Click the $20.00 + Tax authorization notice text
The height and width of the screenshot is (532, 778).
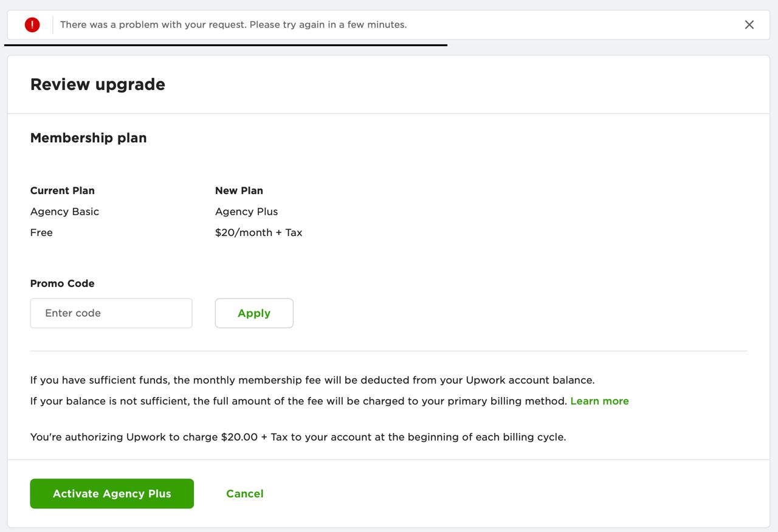point(298,437)
